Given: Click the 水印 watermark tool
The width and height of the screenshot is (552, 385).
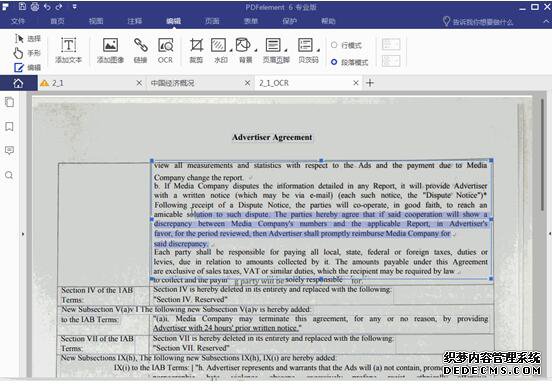Looking at the screenshot, I should pos(220,50).
